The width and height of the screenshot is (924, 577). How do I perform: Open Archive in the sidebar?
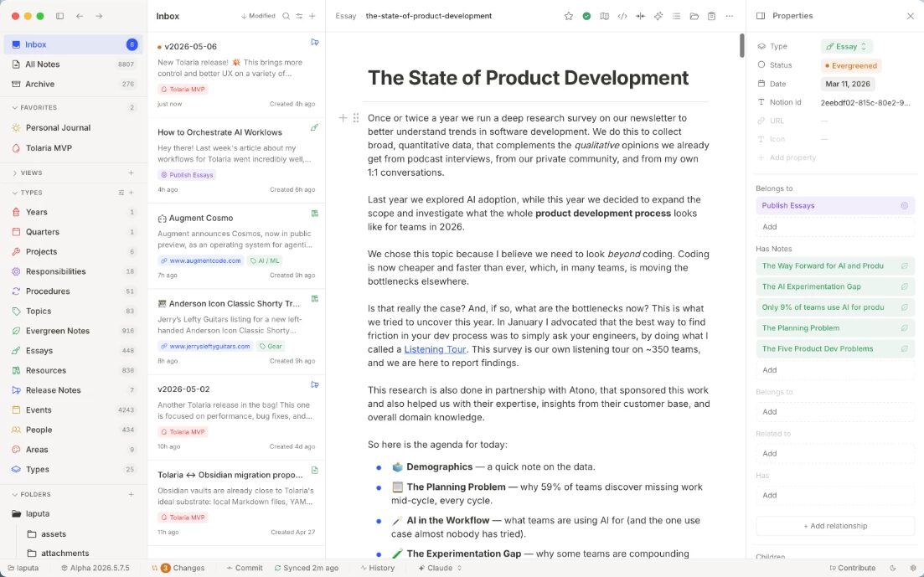pyautogui.click(x=74, y=85)
